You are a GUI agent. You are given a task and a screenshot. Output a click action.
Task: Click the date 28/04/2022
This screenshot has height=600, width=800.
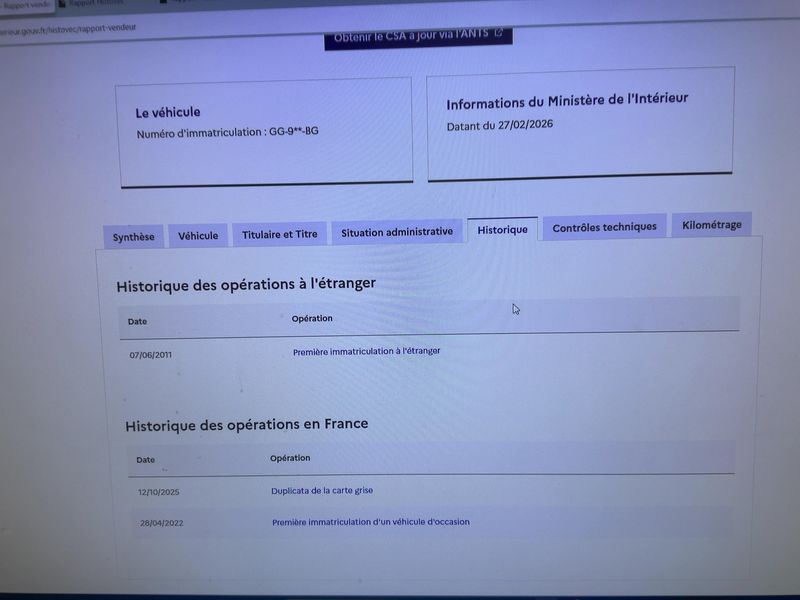pos(162,523)
